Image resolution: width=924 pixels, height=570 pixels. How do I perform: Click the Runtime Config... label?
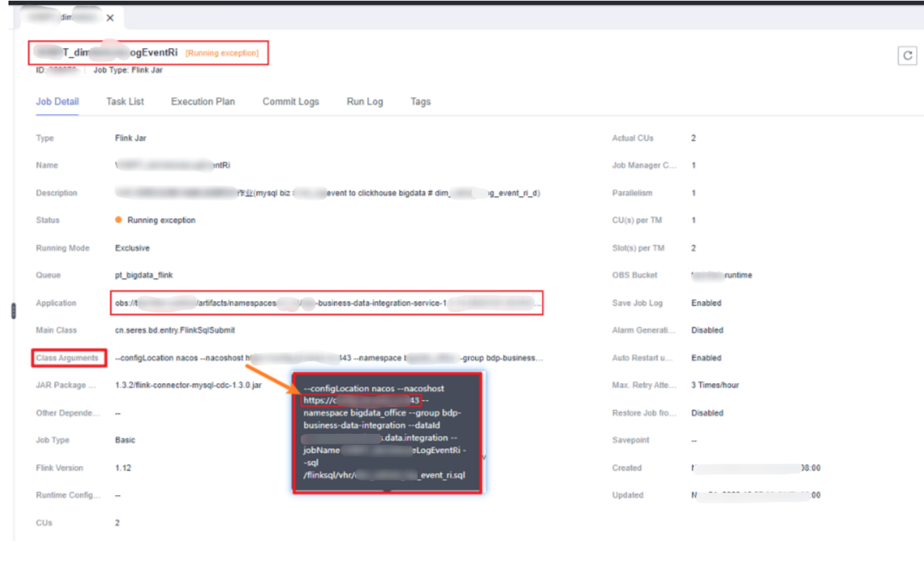[68, 495]
